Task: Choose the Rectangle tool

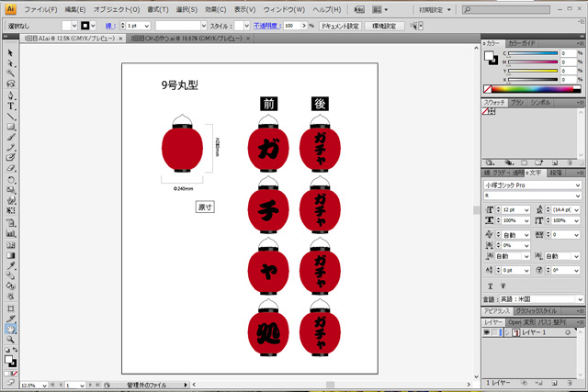Action: (10, 127)
